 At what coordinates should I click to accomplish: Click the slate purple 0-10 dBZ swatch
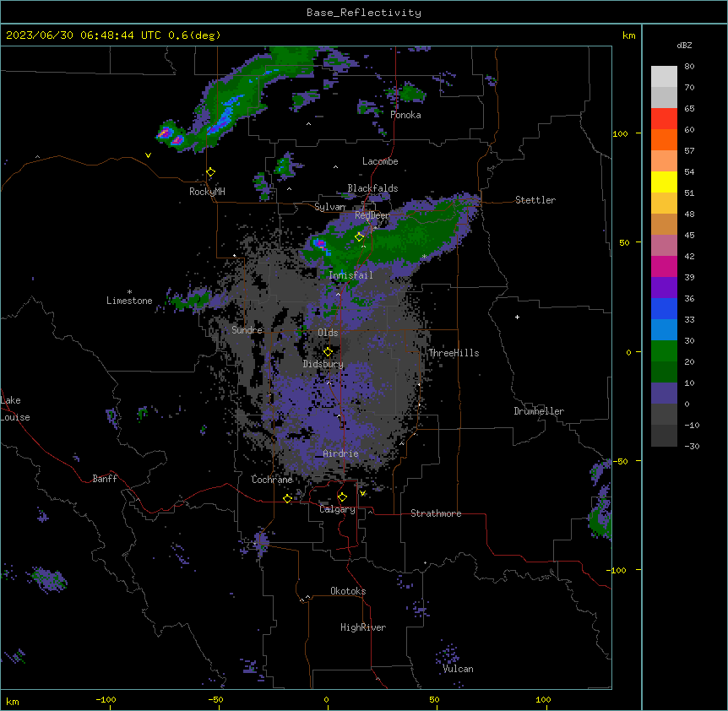[664, 393]
